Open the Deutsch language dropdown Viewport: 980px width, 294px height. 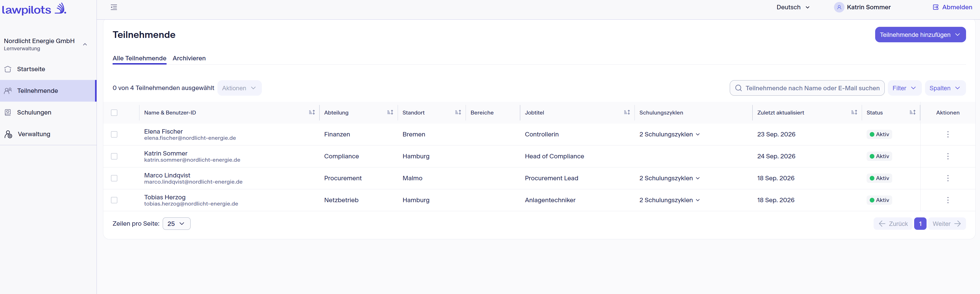793,7
